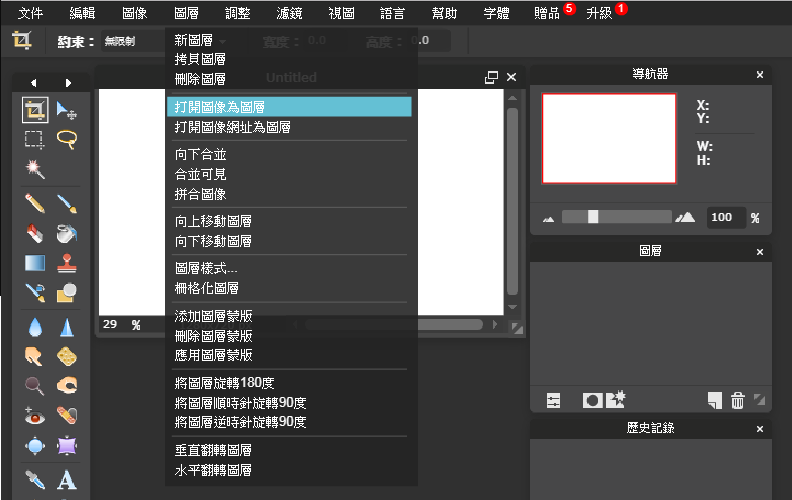Create new layer with Layers panel icon

point(715,401)
